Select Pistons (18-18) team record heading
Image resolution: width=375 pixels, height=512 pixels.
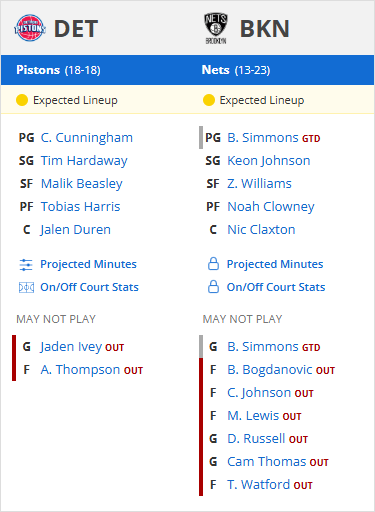58,70
